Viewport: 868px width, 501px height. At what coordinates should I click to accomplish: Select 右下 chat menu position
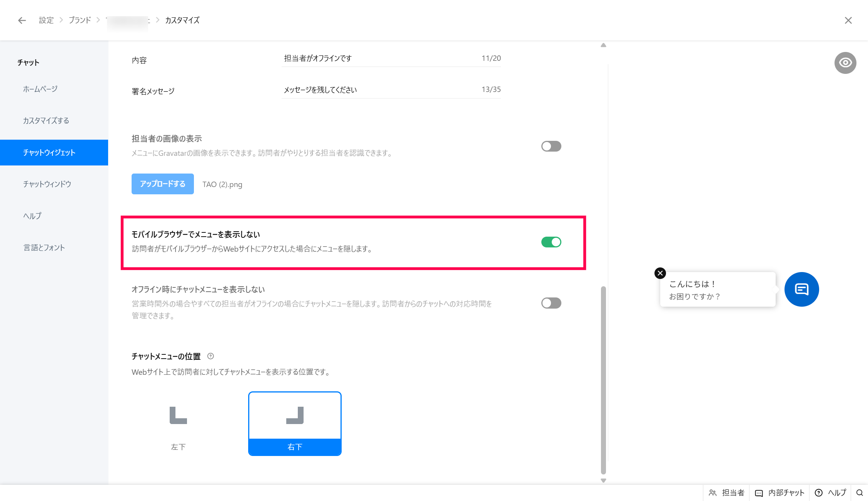[295, 424]
